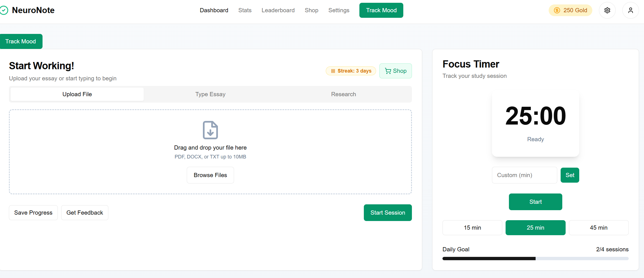The image size is (644, 278).
Task: Open the user profile icon
Action: tap(630, 11)
